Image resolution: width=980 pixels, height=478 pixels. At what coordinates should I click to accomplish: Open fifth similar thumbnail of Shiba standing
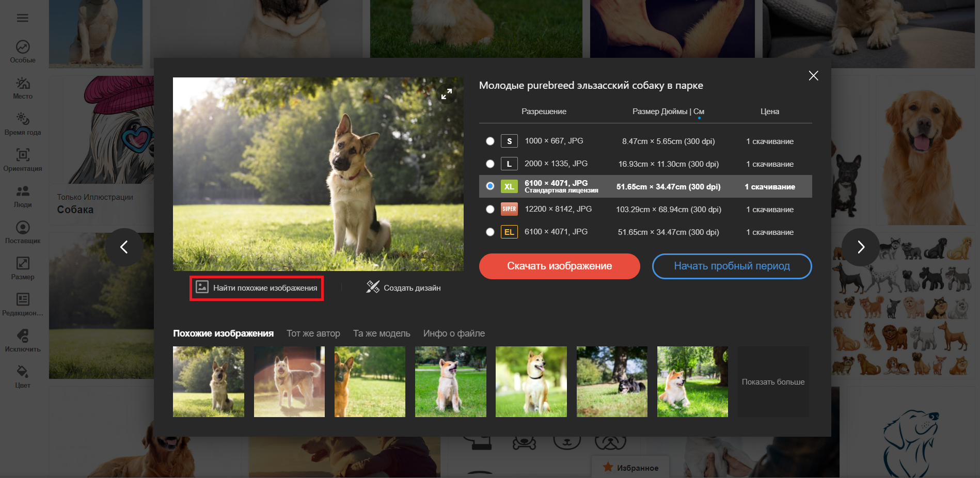531,381
